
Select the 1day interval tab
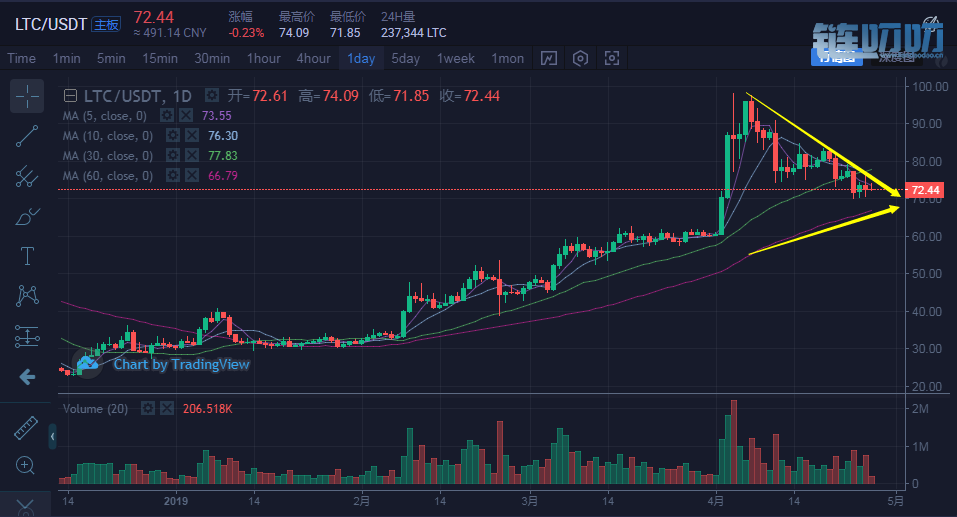(361, 59)
